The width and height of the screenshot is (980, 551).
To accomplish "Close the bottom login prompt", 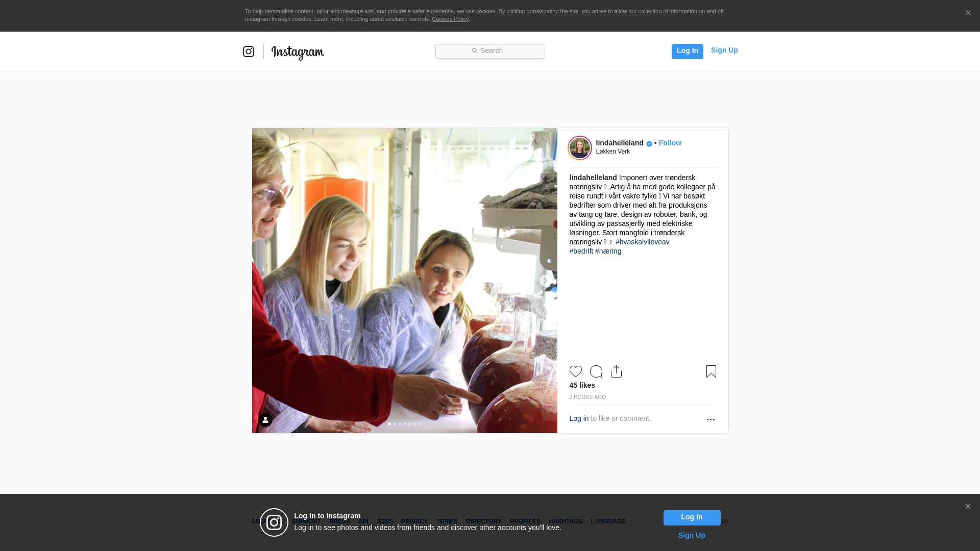I will (968, 507).
